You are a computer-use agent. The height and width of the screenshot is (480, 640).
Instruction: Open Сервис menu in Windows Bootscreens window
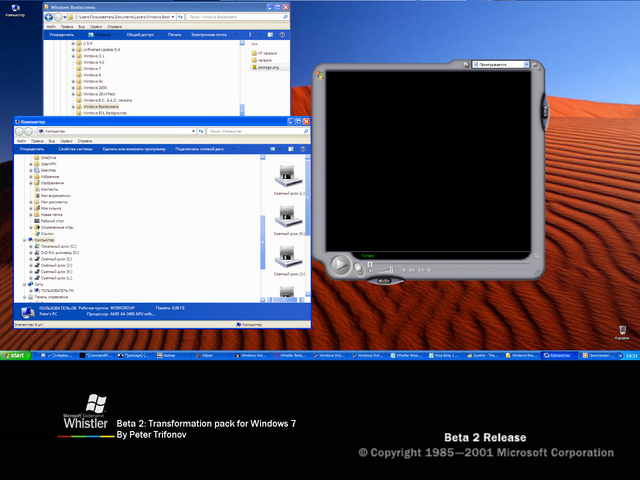(x=96, y=27)
